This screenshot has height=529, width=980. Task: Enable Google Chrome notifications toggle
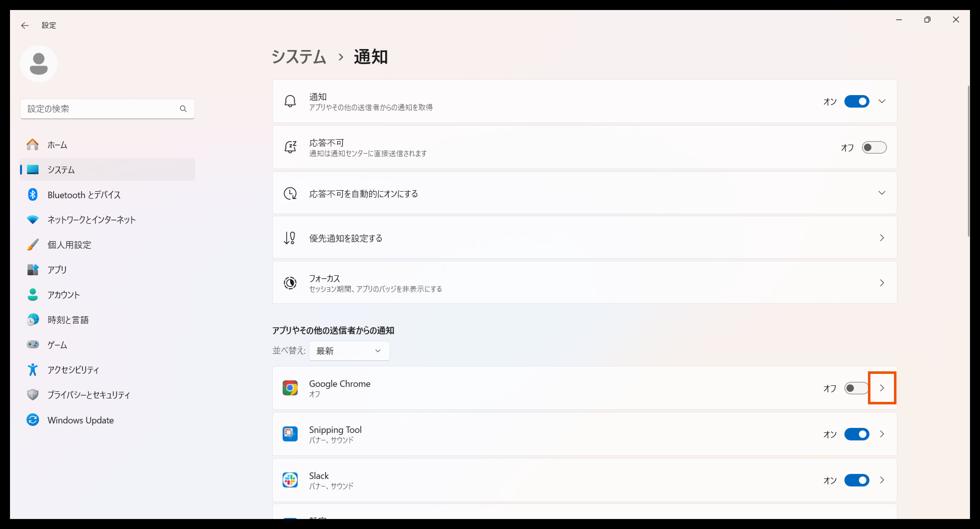[x=856, y=388]
